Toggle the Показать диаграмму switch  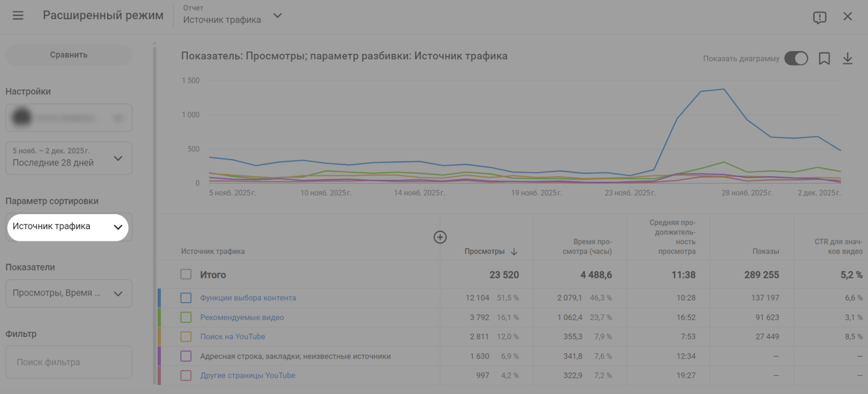pos(796,59)
